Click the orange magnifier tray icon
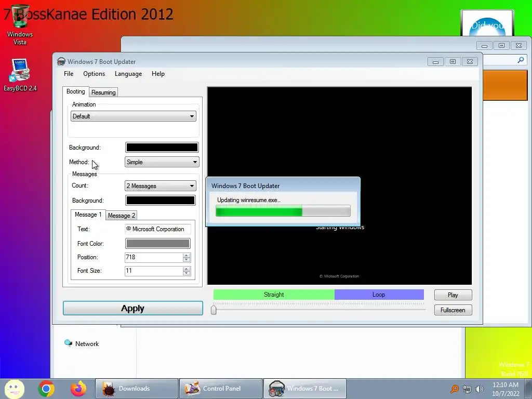Screen dimensions: 532x399 (454, 389)
